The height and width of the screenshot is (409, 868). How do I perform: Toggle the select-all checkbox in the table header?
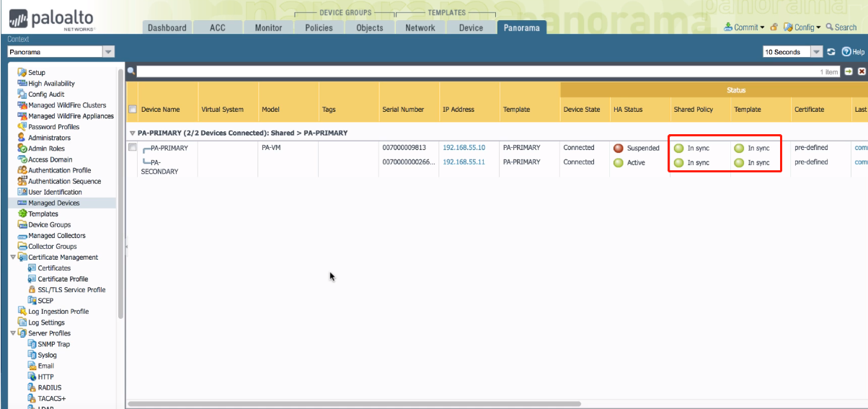132,110
